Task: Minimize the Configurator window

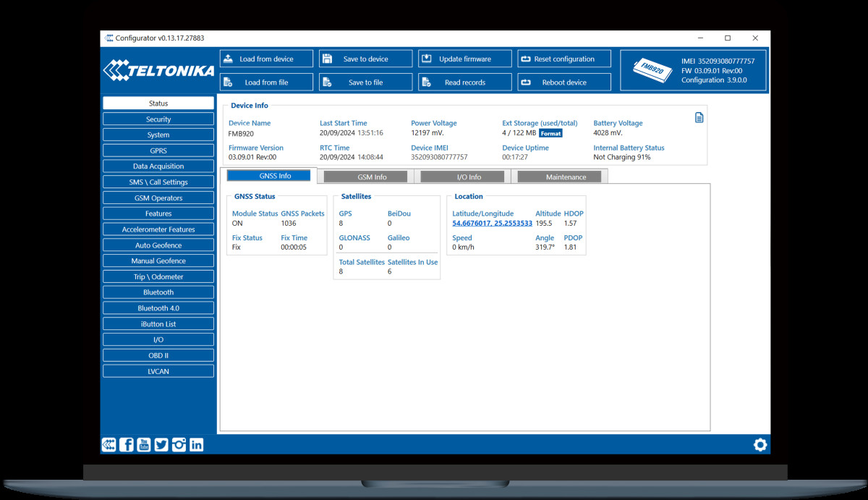Action: [701, 38]
